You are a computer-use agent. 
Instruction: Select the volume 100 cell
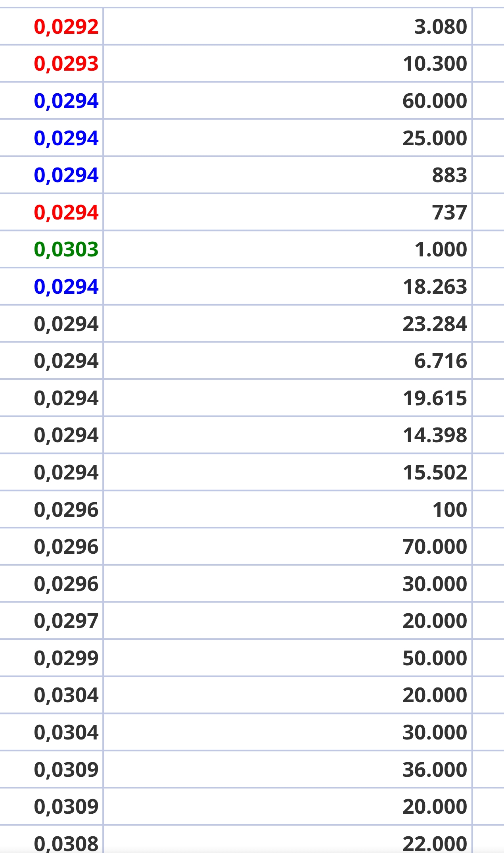click(287, 509)
